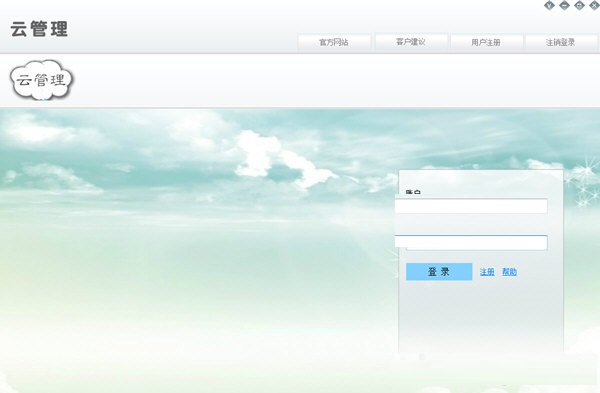Close the window with diamond X icon
The width and height of the screenshot is (600, 393).
pyautogui.click(x=594, y=5)
